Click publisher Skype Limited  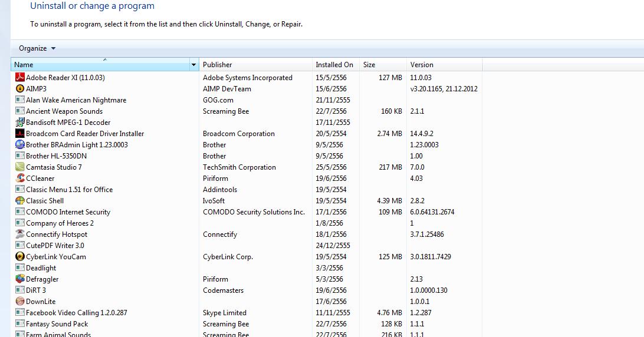click(x=225, y=313)
